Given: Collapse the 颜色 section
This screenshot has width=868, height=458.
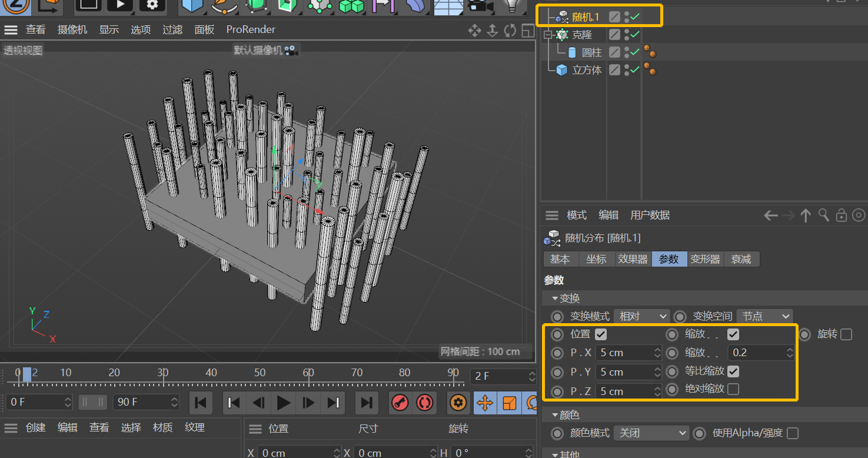Looking at the screenshot, I should [x=554, y=415].
